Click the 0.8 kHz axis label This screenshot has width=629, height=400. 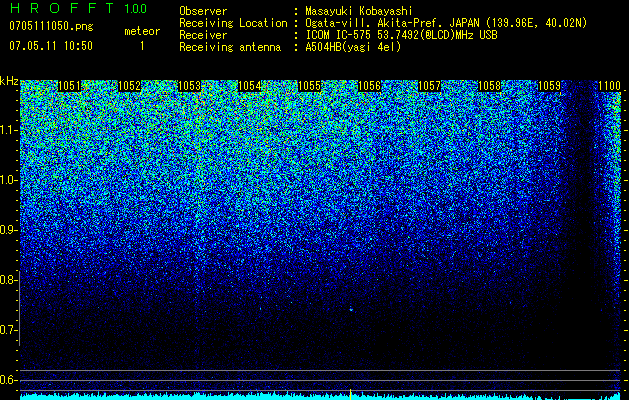(8, 280)
